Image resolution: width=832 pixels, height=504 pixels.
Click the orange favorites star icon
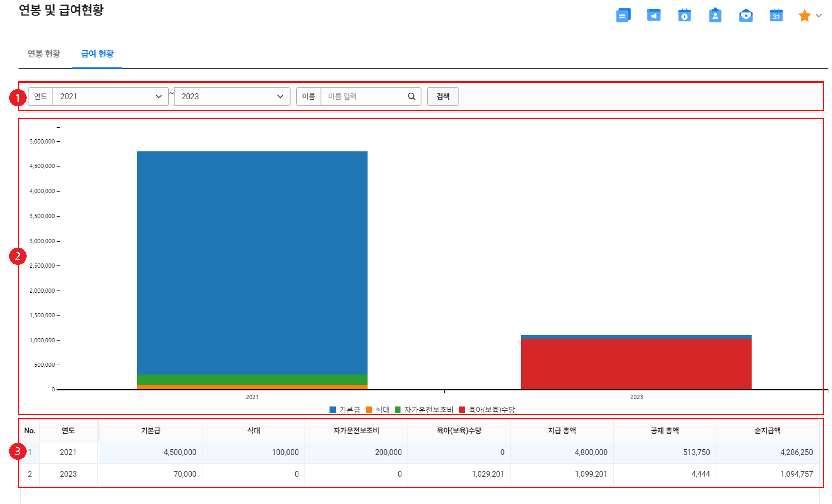point(805,16)
